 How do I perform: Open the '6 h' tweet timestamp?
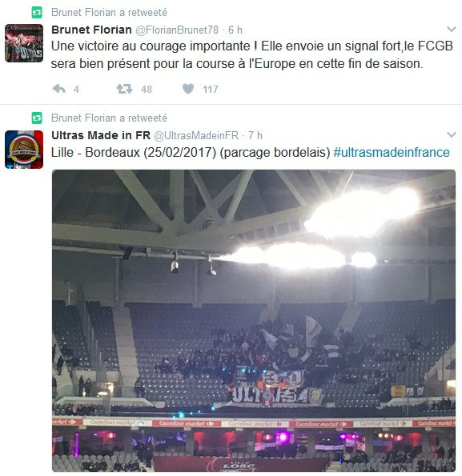[235, 30]
